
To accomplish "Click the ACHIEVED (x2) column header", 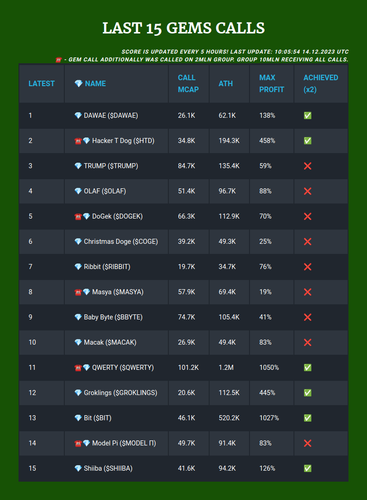I will tap(321, 84).
